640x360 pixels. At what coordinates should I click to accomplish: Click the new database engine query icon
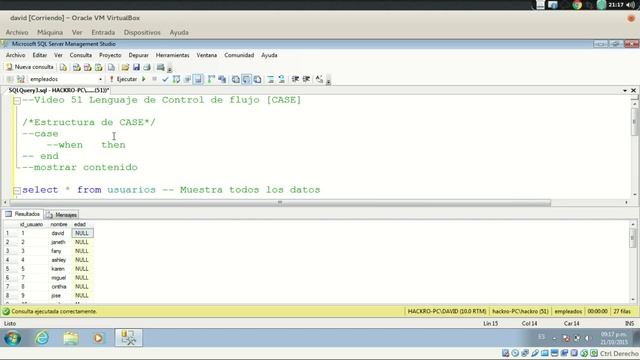(63, 67)
